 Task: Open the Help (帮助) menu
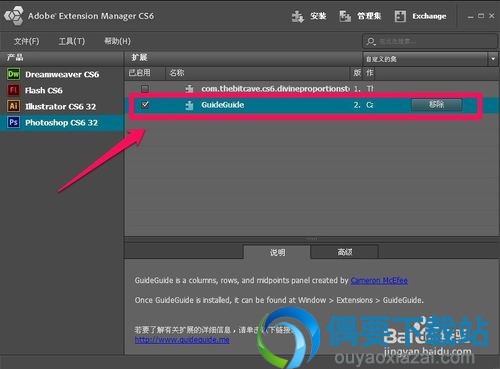point(117,41)
